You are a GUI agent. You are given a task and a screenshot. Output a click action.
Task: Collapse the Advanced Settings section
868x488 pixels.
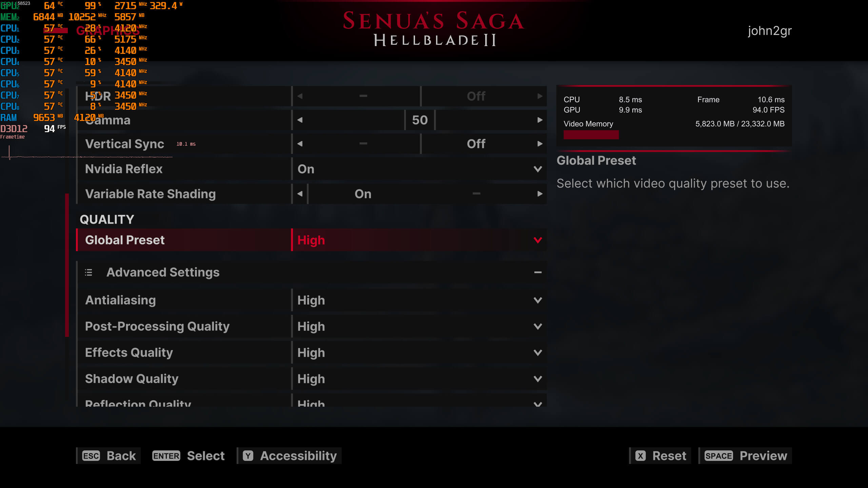coord(538,272)
